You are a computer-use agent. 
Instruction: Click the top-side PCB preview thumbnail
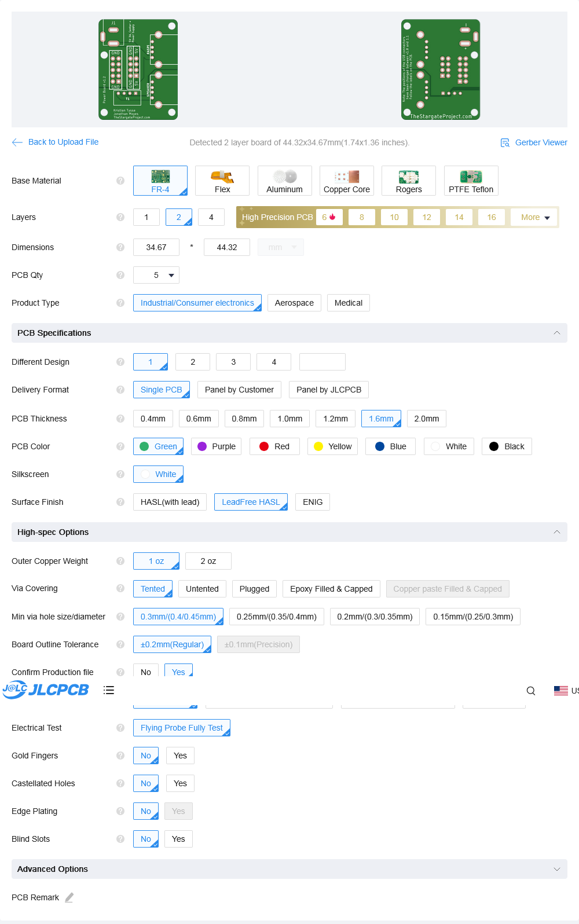[x=138, y=69]
